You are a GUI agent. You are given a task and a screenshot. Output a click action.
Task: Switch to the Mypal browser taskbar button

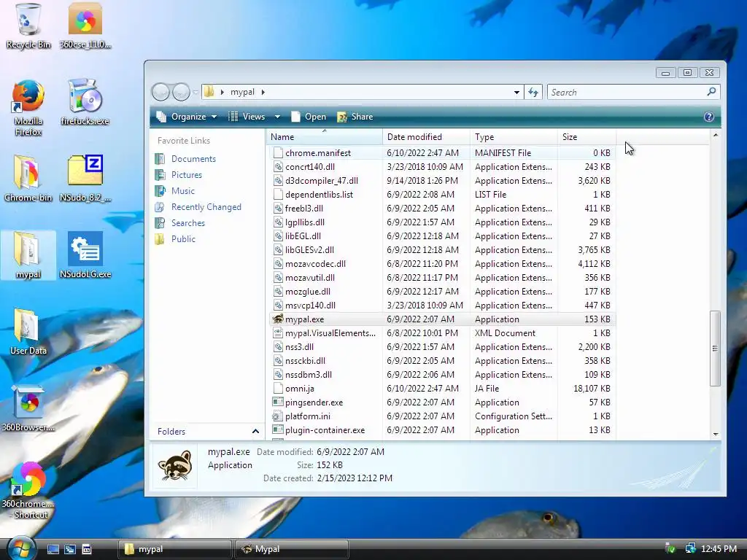[292, 549]
